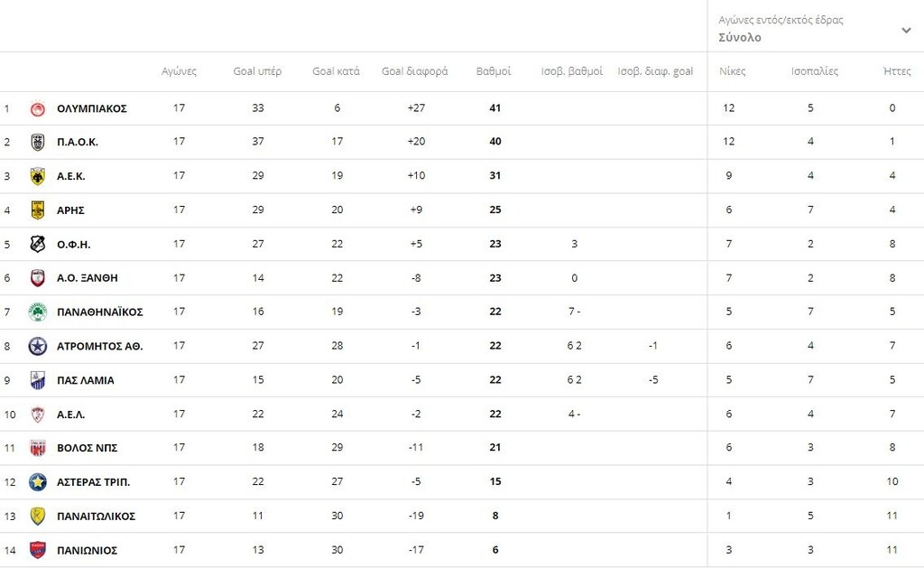Click the Aris club crest icon

click(38, 210)
